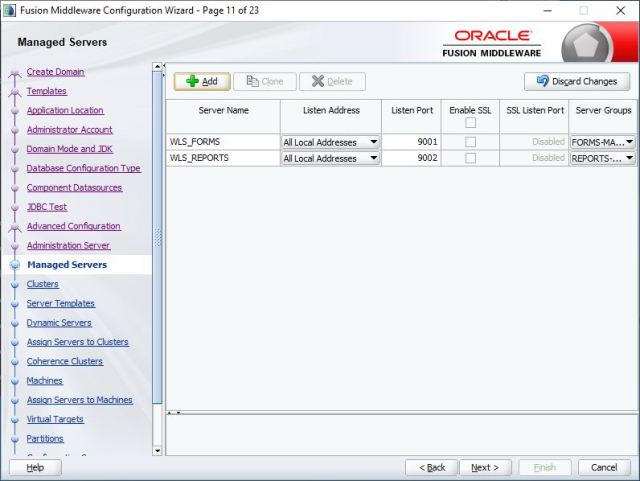Click the Next button

coord(485,468)
